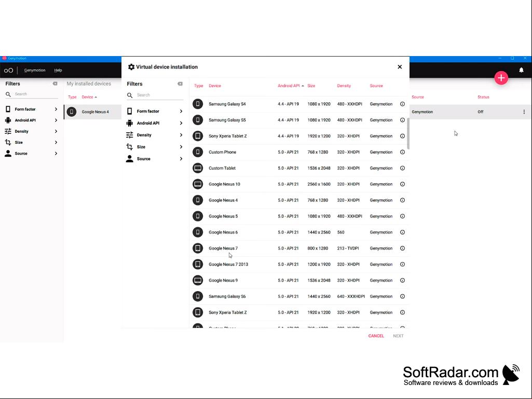Select Sony Xperia Tablet Z API 21 row

click(299, 312)
